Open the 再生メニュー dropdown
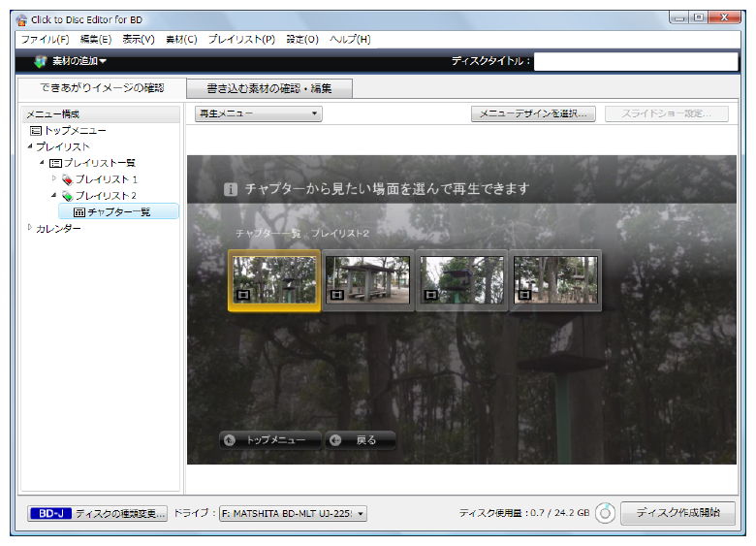The width and height of the screenshot is (756, 546). (x=258, y=114)
